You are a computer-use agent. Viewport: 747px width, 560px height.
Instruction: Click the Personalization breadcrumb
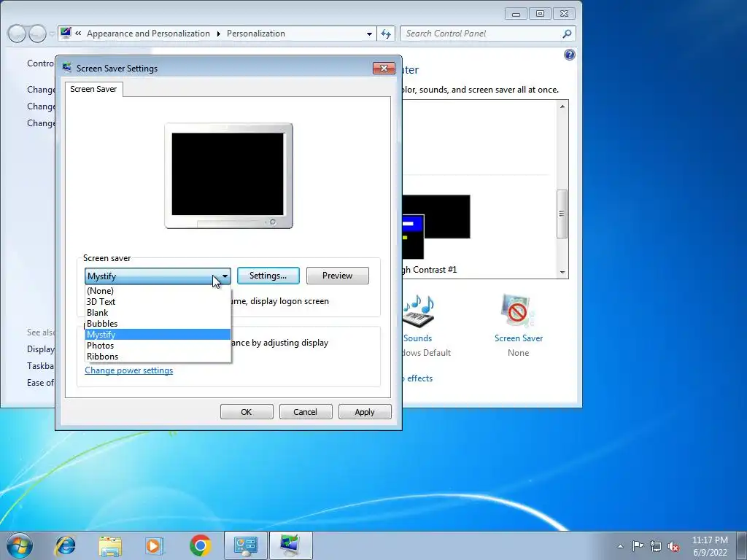pyautogui.click(x=256, y=34)
